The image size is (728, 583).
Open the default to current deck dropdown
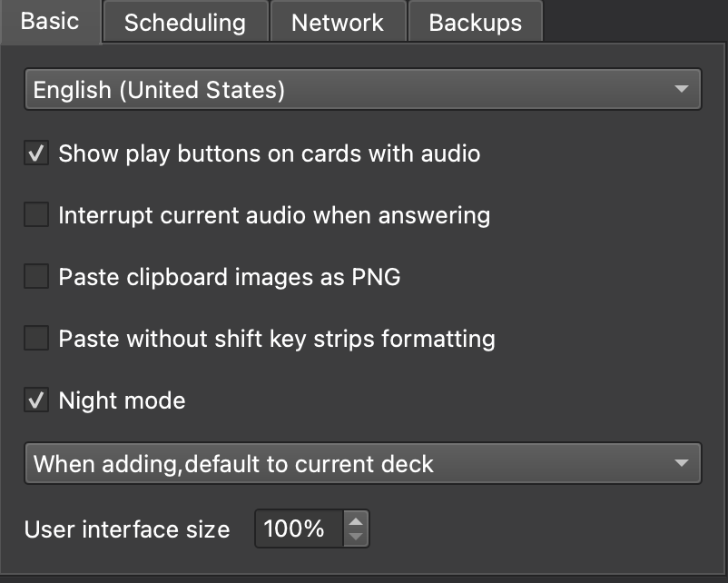tap(362, 463)
